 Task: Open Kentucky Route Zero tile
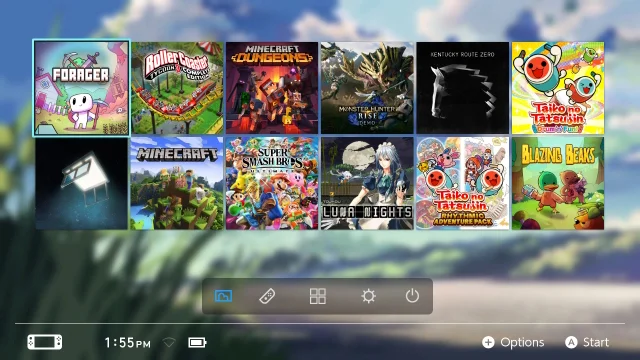click(462, 88)
